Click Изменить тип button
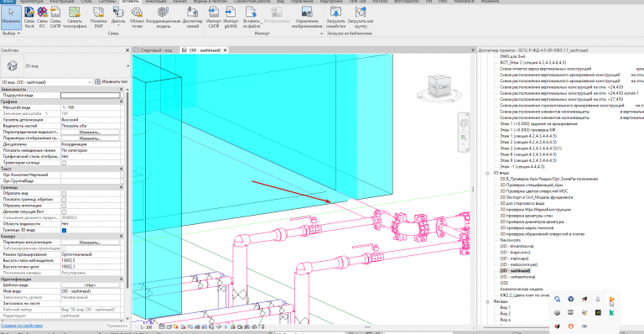This screenshot has height=334, width=644. (x=112, y=81)
